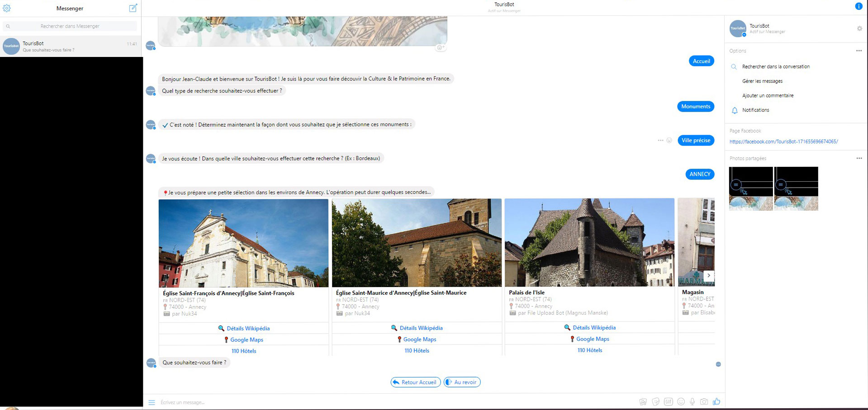
Task: Attach photos with the image icon
Action: point(643,402)
